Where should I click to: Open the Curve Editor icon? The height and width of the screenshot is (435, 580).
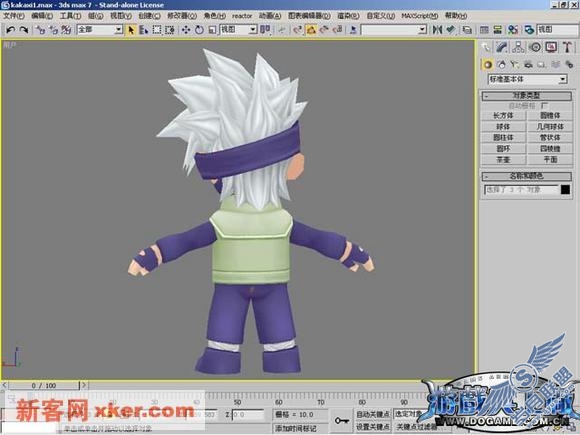pos(484,30)
